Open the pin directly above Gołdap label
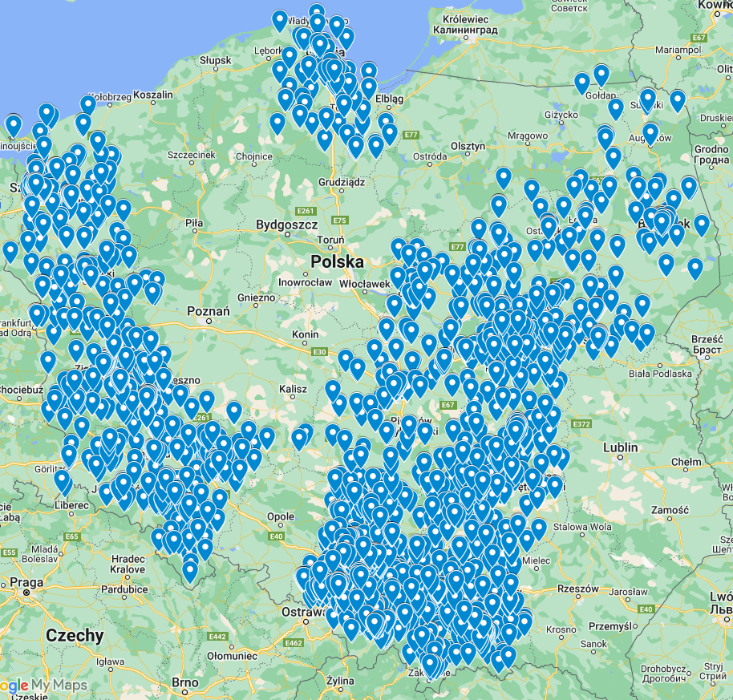This screenshot has width=733, height=700. (601, 75)
